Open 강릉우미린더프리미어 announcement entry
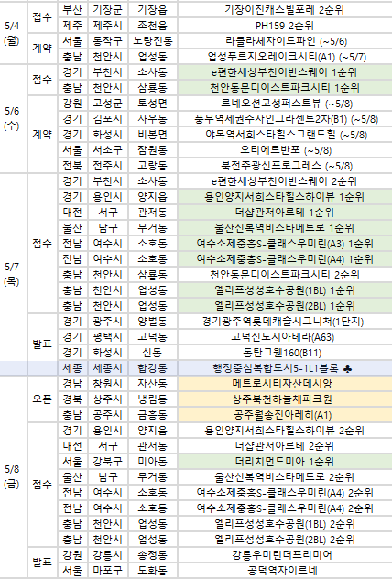This screenshot has width=392, height=579. [x=285, y=555]
